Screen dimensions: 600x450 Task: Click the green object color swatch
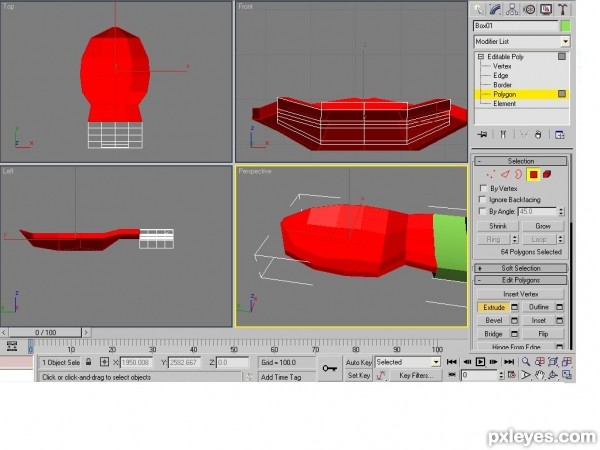point(565,26)
